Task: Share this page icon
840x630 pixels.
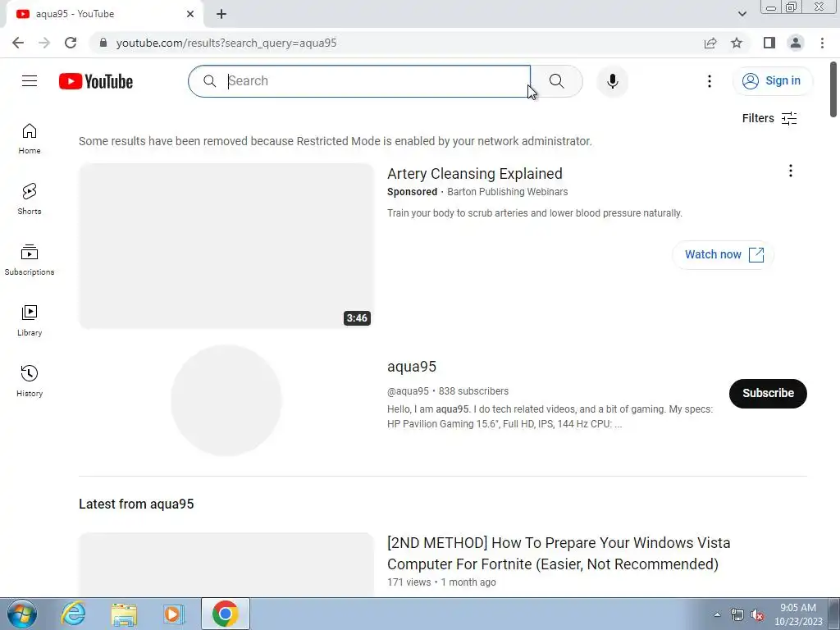Action: [x=710, y=43]
